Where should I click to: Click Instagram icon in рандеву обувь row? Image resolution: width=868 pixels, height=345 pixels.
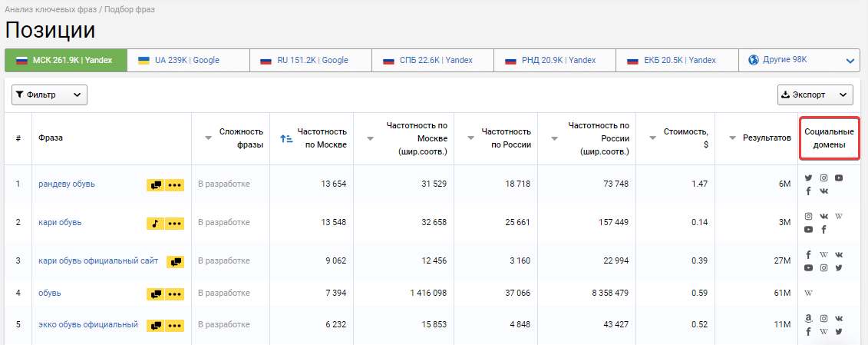coord(823,178)
